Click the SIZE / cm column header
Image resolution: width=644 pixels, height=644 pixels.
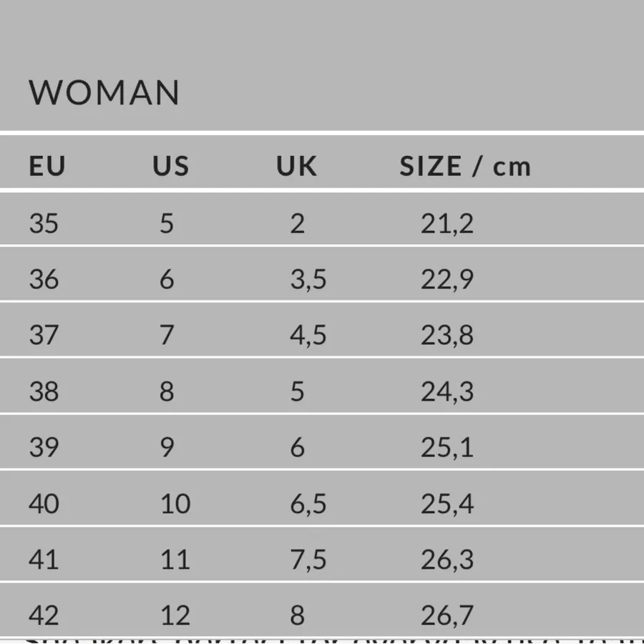click(465, 166)
